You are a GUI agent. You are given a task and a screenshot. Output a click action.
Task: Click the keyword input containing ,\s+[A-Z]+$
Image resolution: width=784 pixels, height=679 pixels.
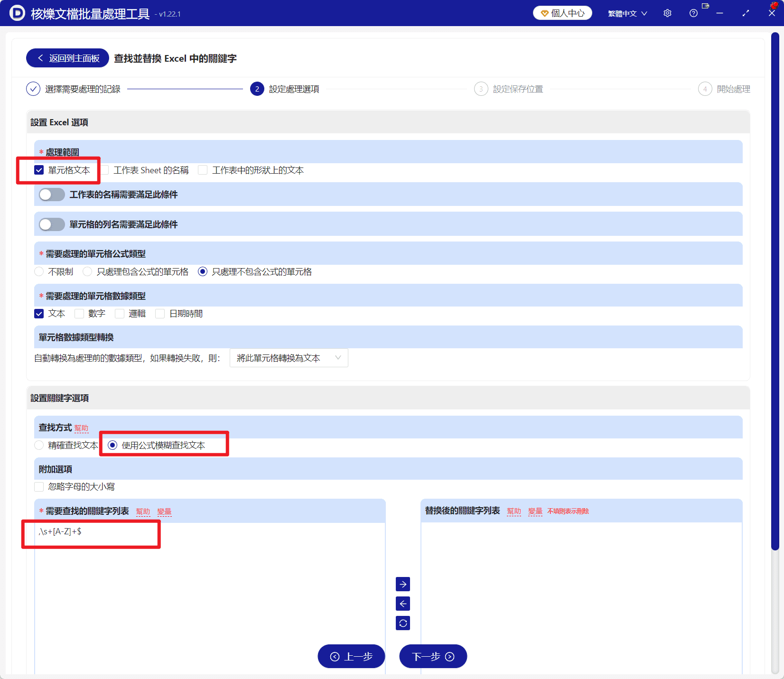[x=91, y=531]
